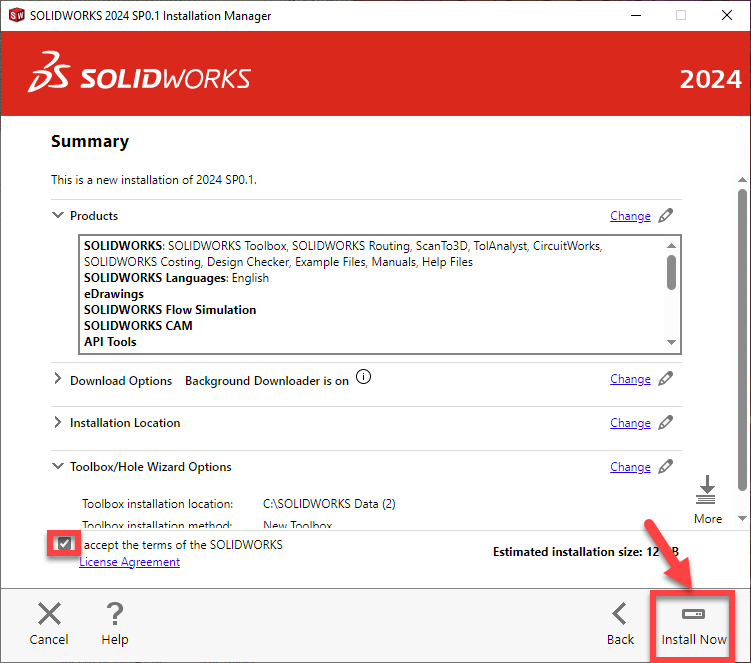Expand the Installation Location section
Screen dimensions: 751x663
click(x=57, y=423)
